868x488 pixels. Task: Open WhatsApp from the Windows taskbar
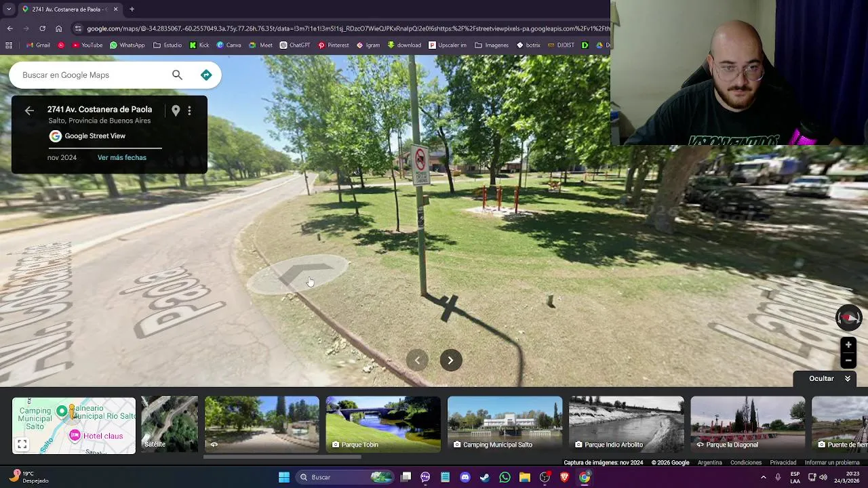[x=505, y=477]
